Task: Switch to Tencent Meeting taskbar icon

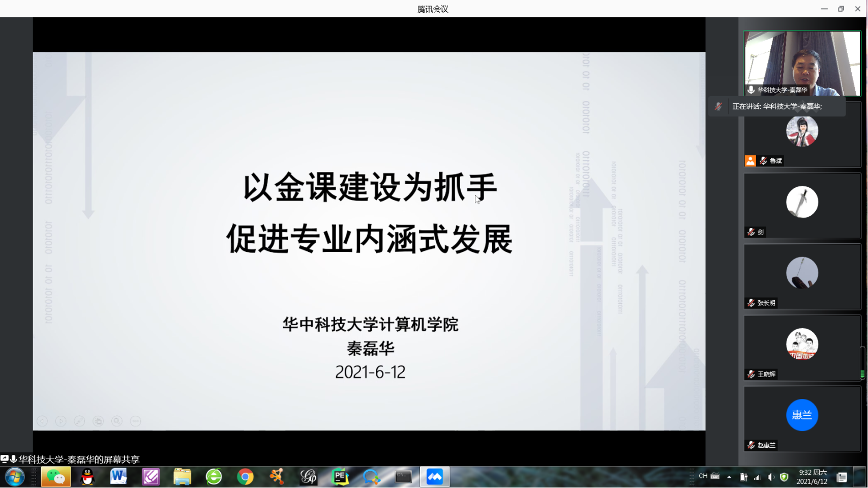Action: (435, 477)
